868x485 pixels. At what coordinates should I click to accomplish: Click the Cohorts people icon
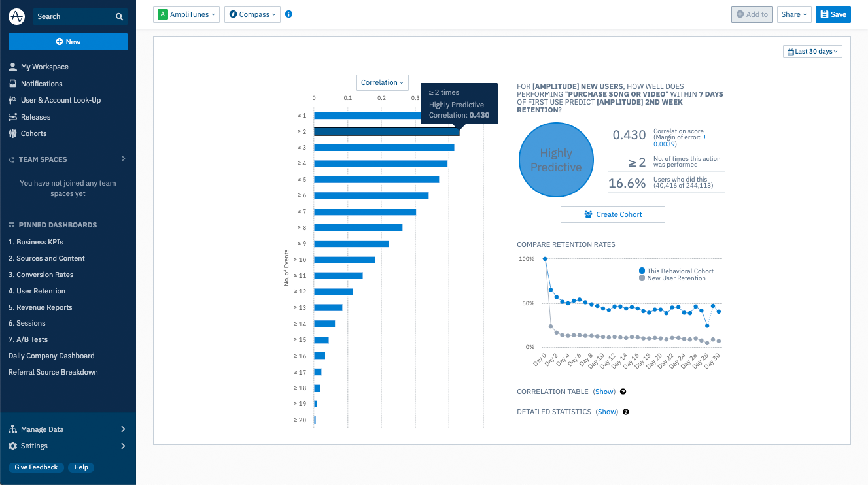click(x=12, y=133)
